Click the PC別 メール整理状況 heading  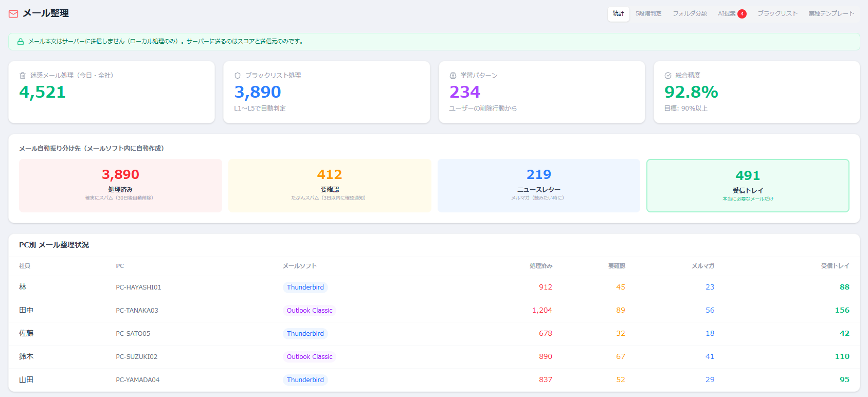click(x=54, y=245)
